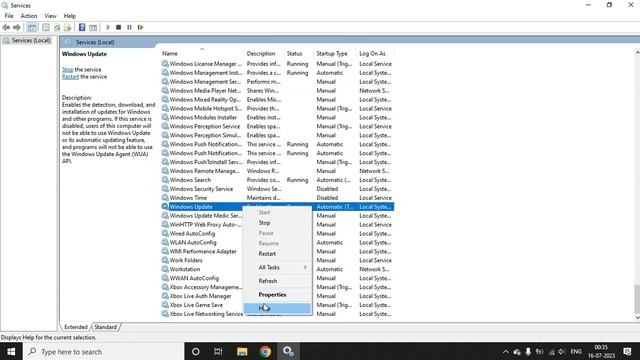Open the notification center icon
This screenshot has height=360, width=640.
(627, 351)
